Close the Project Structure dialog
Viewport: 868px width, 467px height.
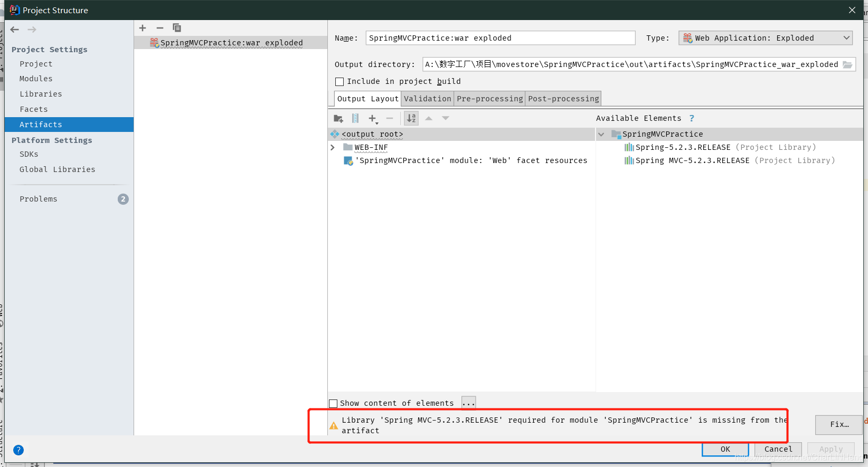pyautogui.click(x=852, y=10)
